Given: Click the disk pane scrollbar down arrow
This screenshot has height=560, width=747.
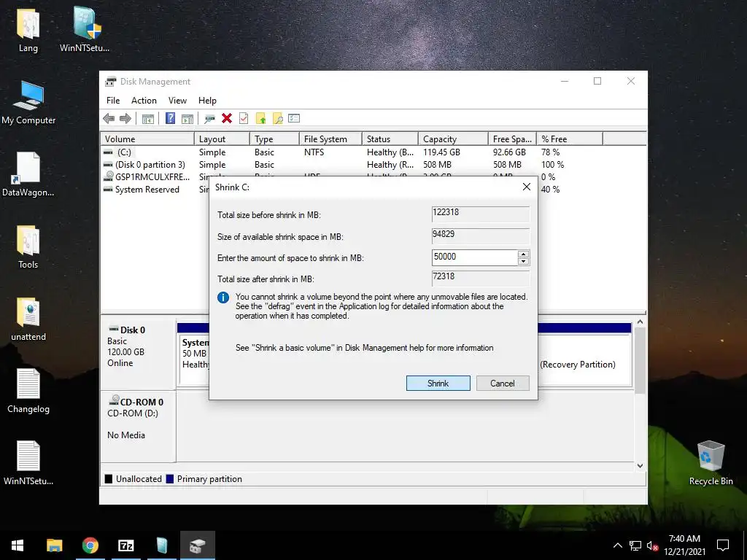Looking at the screenshot, I should (x=640, y=466).
